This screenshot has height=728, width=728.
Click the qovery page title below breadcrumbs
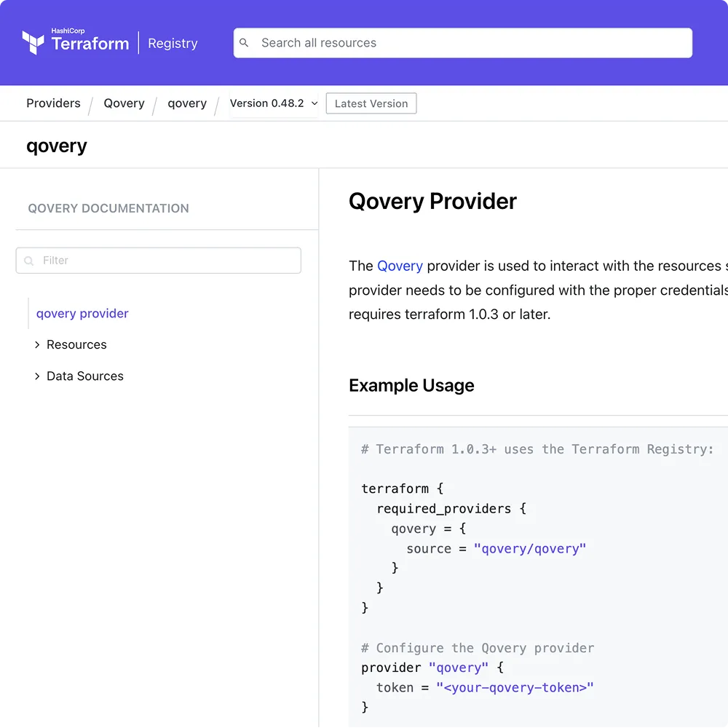57,146
